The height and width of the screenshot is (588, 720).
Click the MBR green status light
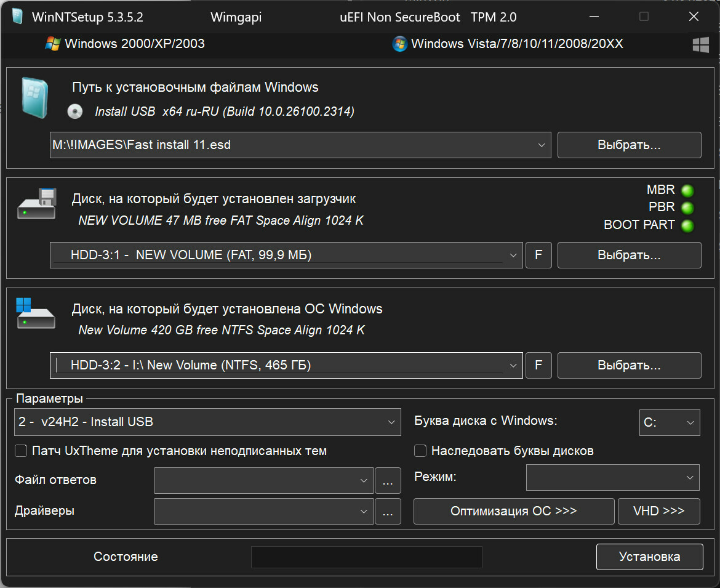coord(687,190)
